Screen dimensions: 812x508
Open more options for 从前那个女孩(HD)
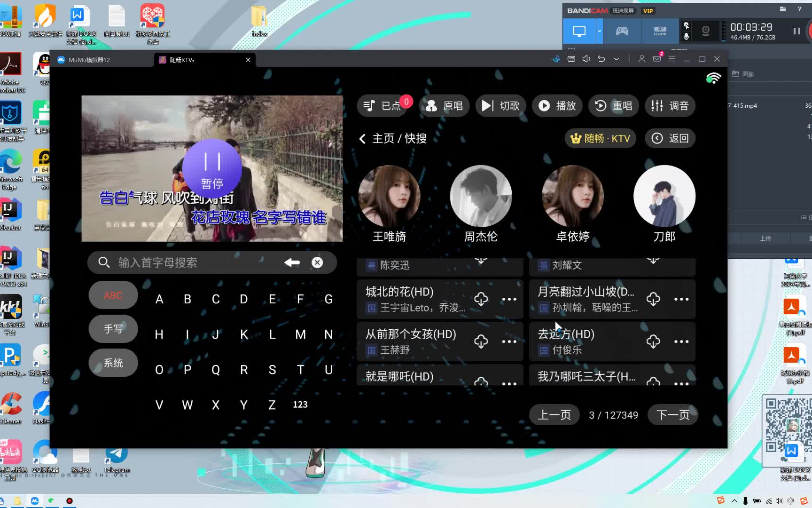tap(509, 341)
